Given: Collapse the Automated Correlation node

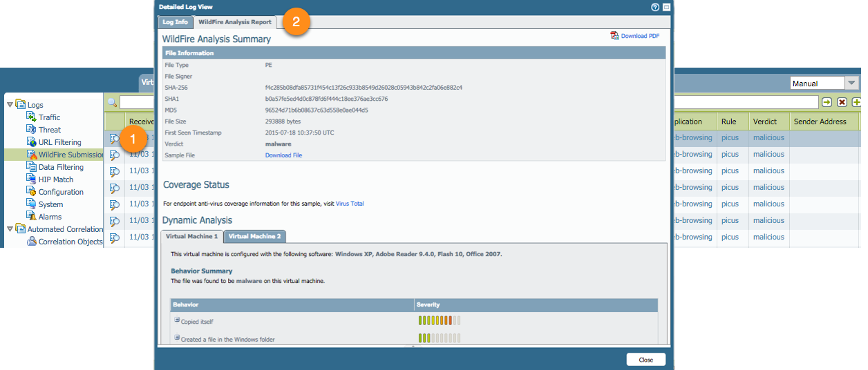Looking at the screenshot, I should [x=10, y=229].
